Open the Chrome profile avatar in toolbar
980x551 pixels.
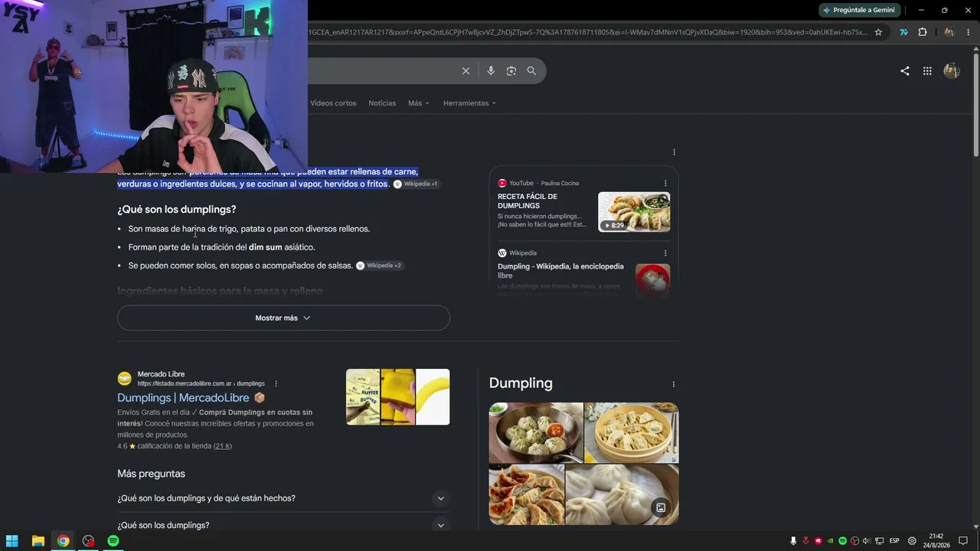[x=949, y=32]
